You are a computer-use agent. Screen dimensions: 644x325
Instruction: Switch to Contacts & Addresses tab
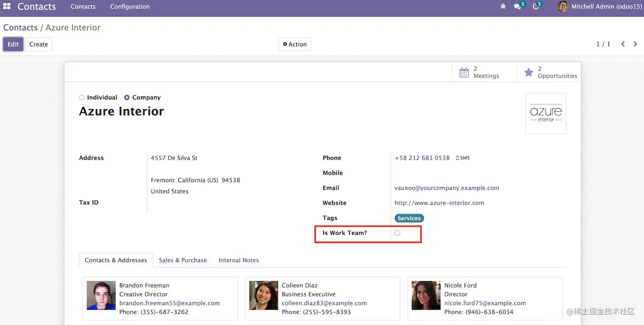tap(116, 260)
